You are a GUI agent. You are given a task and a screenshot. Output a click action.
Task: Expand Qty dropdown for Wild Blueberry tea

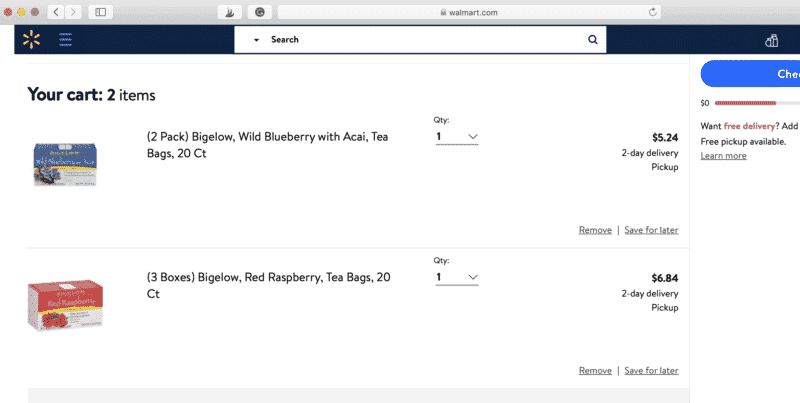pyautogui.click(x=457, y=137)
